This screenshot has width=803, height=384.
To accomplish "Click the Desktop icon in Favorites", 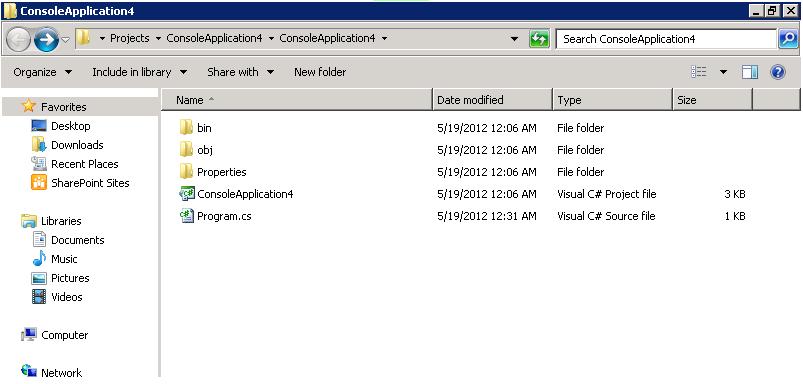I will [39, 125].
